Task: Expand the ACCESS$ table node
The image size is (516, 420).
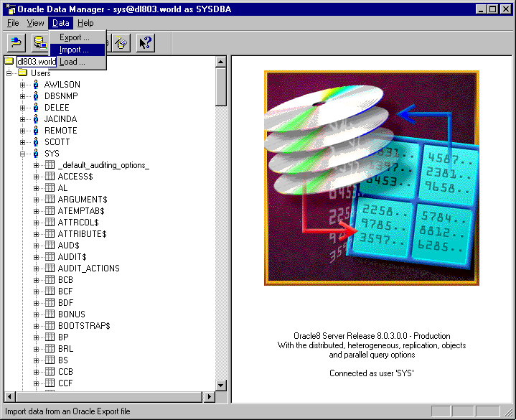Action: (x=36, y=177)
